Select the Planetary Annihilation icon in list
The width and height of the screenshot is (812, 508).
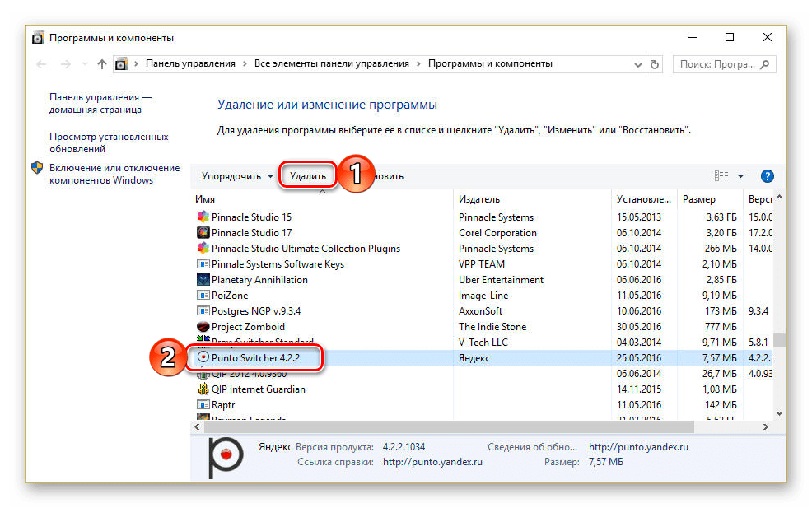(x=203, y=280)
